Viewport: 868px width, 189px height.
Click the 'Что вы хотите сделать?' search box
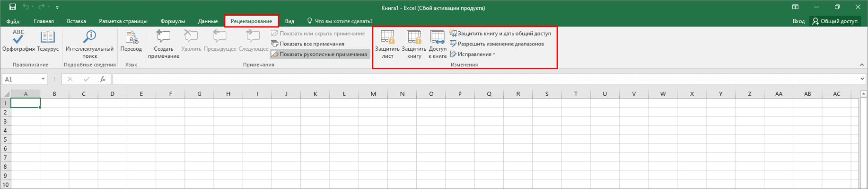pyautogui.click(x=340, y=21)
